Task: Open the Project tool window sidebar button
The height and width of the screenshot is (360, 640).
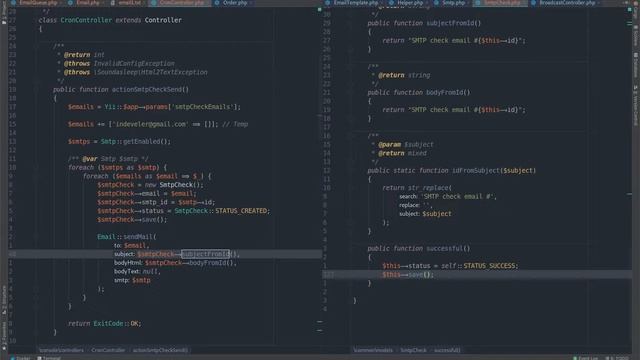Action: [4, 14]
